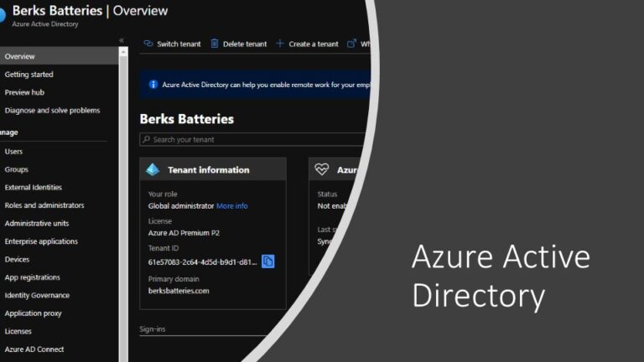
Task: Select Getting started in sidebar
Action: 29,75
